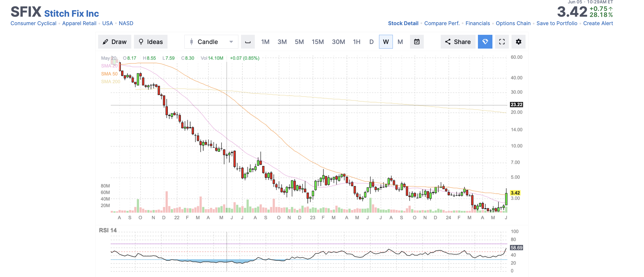Open Compare Perf. link
Screen dimensions: 644x277
coord(442,23)
